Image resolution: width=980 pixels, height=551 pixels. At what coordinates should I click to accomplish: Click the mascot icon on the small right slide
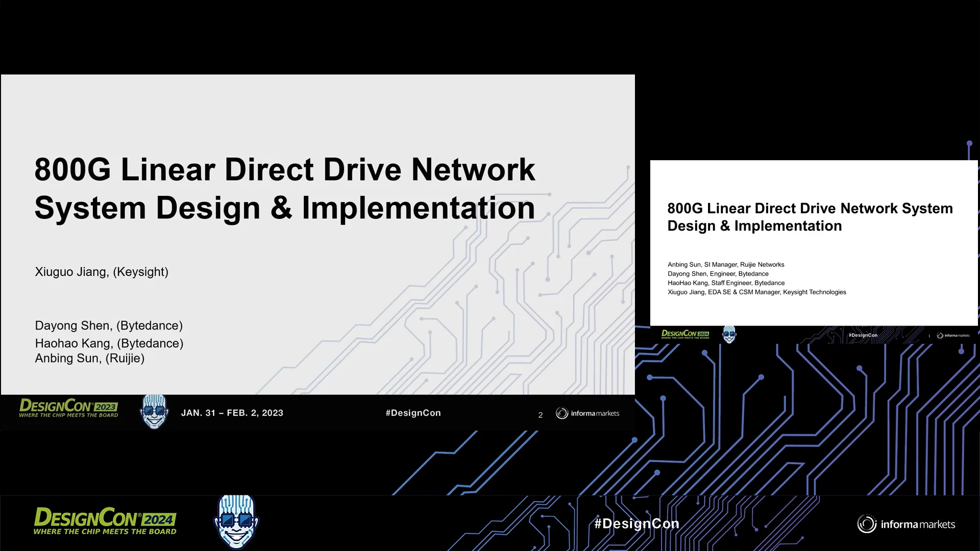point(730,334)
